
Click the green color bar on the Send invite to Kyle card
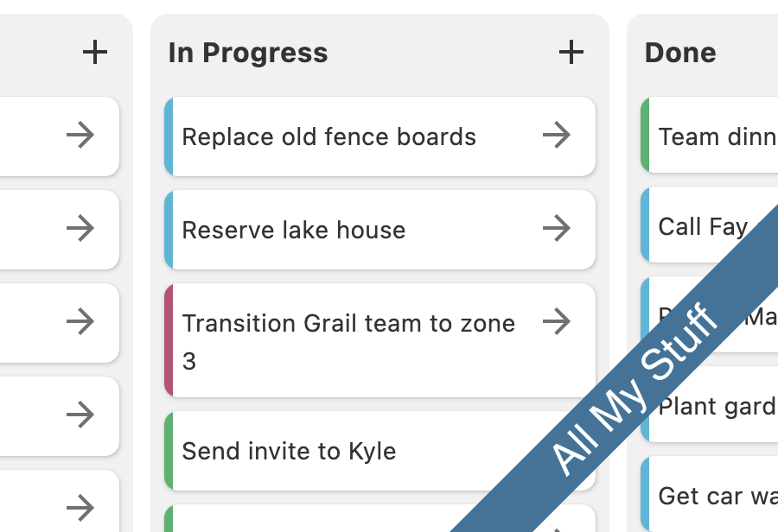tap(170, 450)
